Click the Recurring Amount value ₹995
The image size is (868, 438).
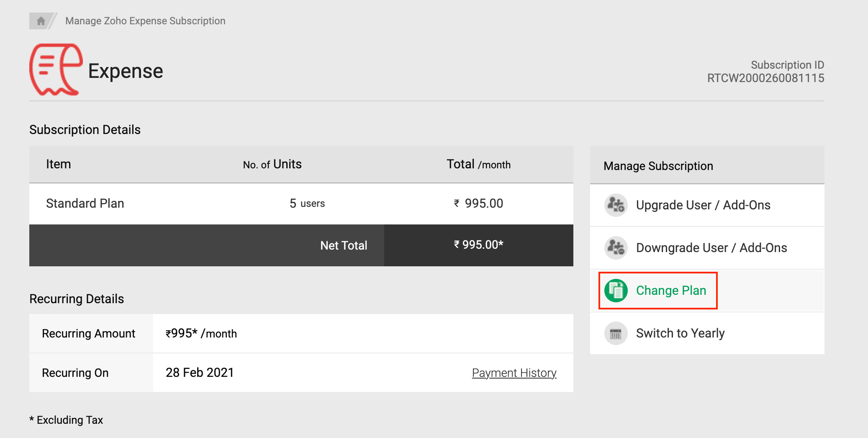tap(201, 333)
